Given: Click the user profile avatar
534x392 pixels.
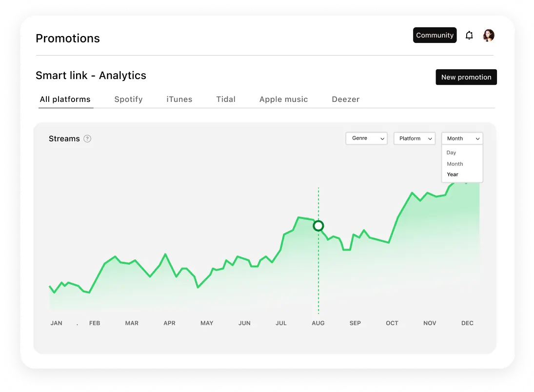Looking at the screenshot, I should (x=488, y=35).
